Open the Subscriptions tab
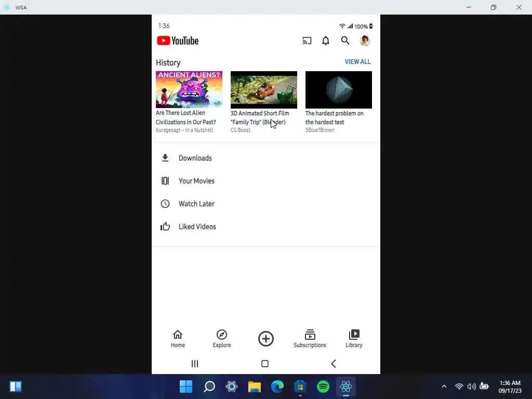The image size is (532, 399). coord(310,339)
